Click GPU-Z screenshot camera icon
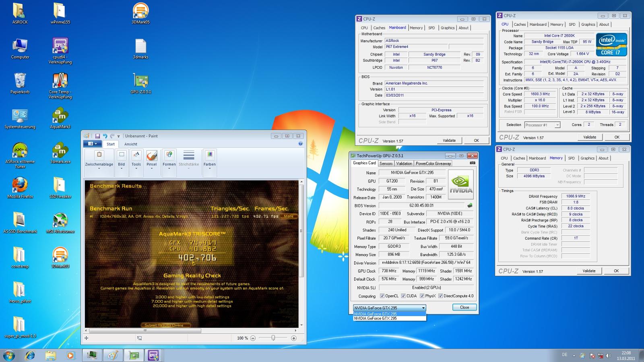Viewport: 644px width, 362px height. click(x=472, y=163)
